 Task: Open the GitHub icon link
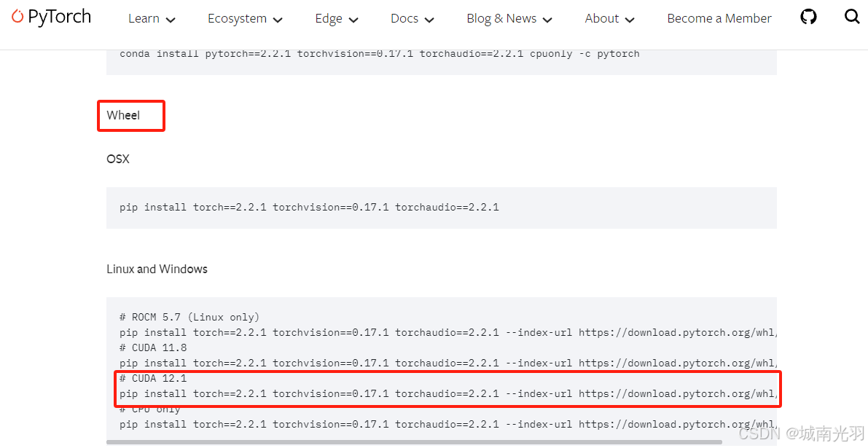pyautogui.click(x=808, y=17)
